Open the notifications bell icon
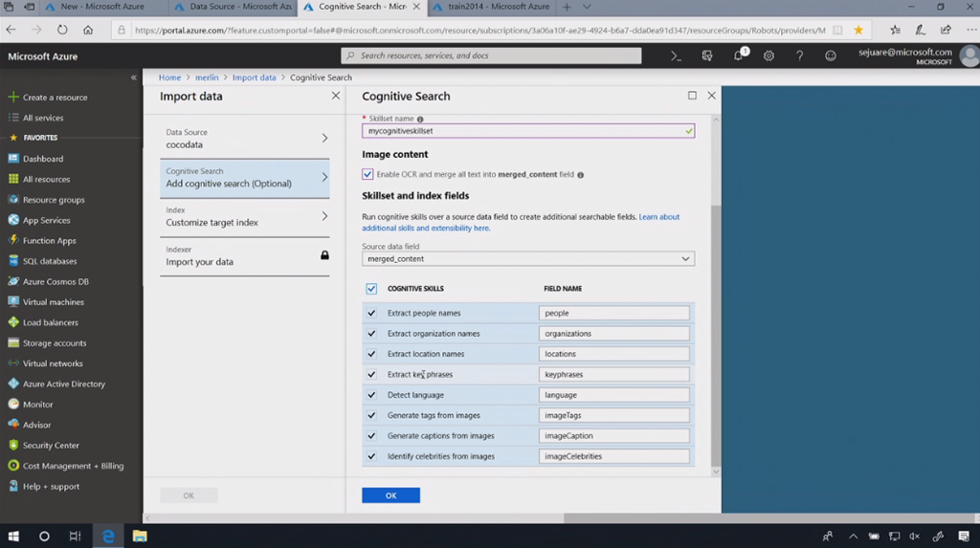Screen dimensions: 980x548 (739, 56)
